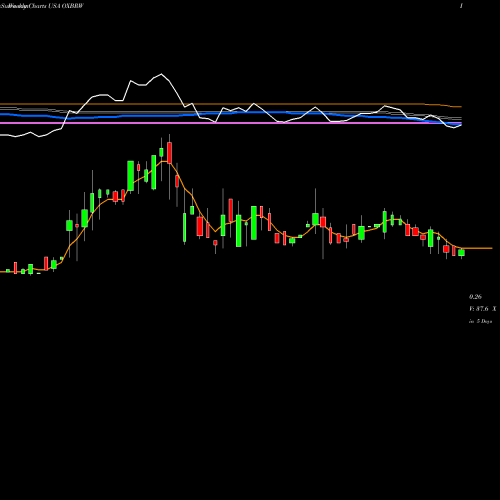
Task: Click the peak of the white indicator line
Action: click(162, 74)
